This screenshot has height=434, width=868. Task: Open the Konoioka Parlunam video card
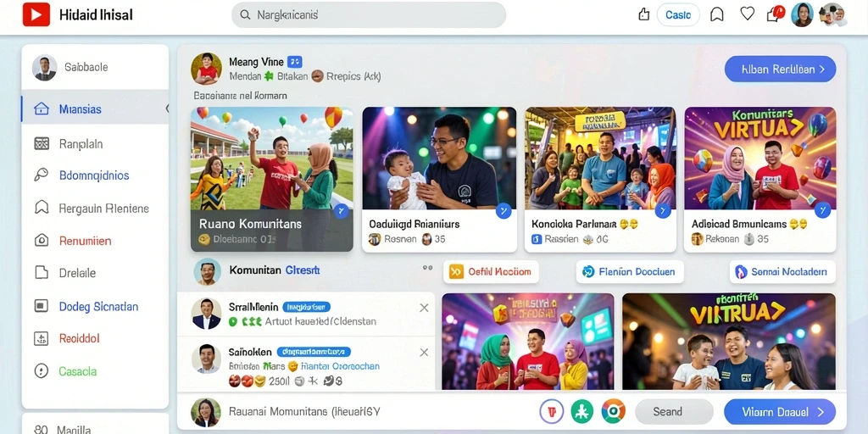pos(600,180)
